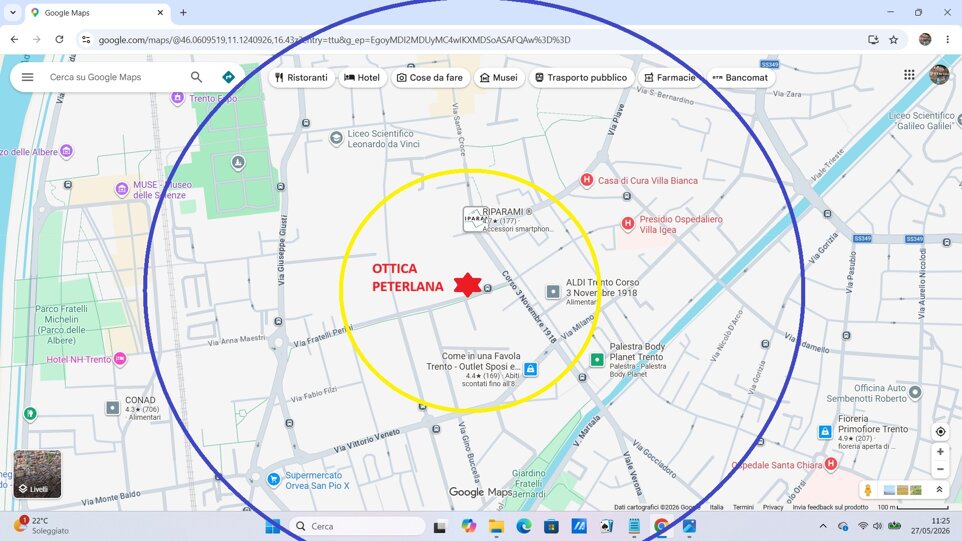Open the Windows Start menu
This screenshot has width=962, height=541.
click(272, 526)
